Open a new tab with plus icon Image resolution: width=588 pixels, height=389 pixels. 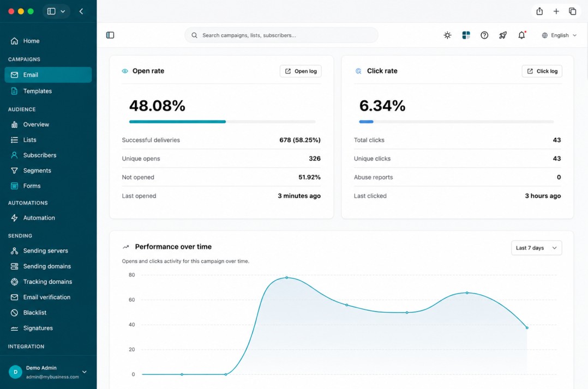(x=556, y=11)
